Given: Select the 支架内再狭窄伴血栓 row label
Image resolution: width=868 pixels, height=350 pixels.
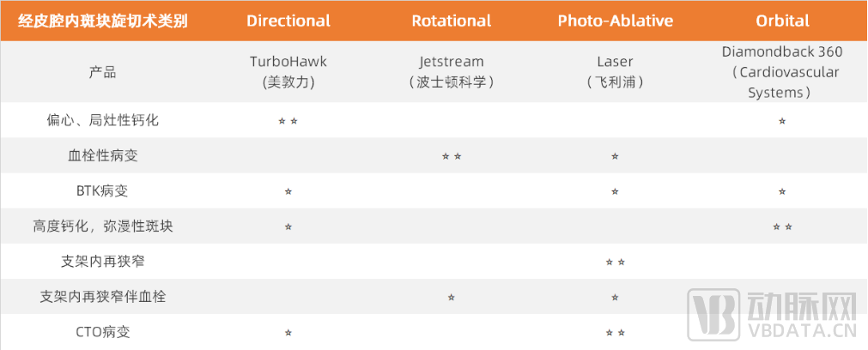Looking at the screenshot, I should 103,297.
